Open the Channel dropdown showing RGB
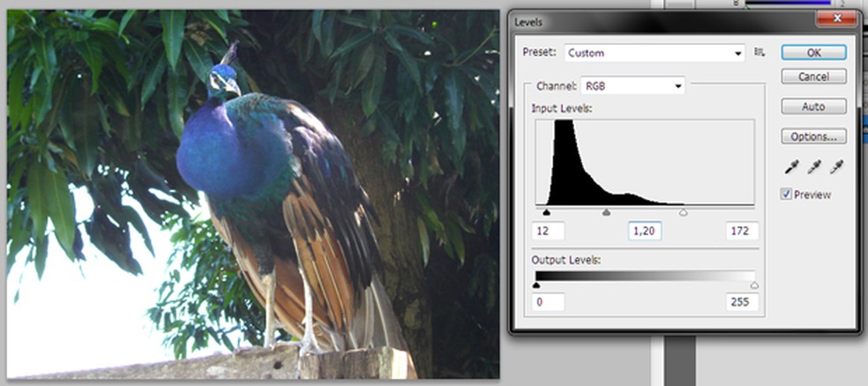The image size is (868, 386). coord(632,85)
